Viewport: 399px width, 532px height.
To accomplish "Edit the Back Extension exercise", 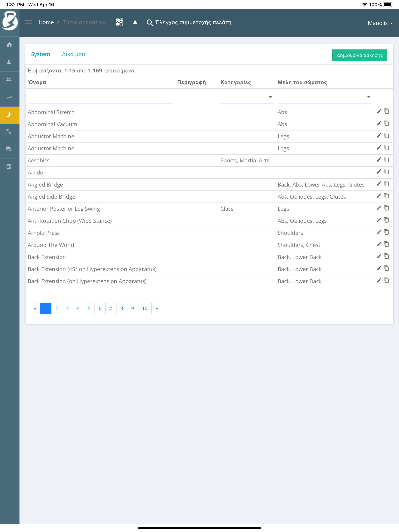I will (379, 256).
